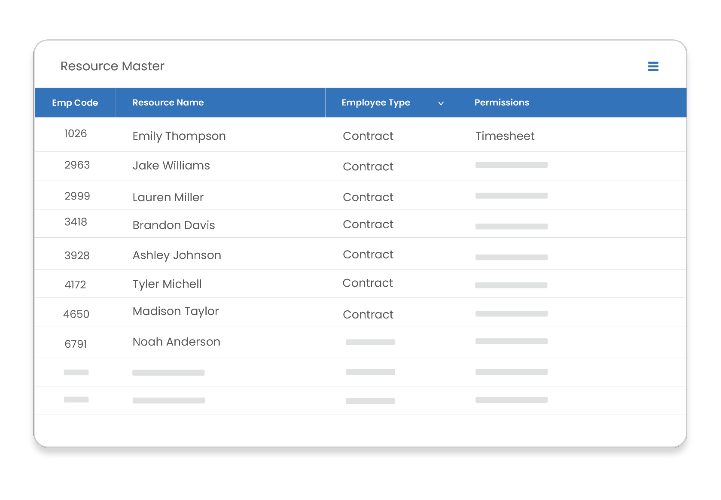Click Lauren Miller in the list
Viewport: 721px width, 500px height.
168,197
